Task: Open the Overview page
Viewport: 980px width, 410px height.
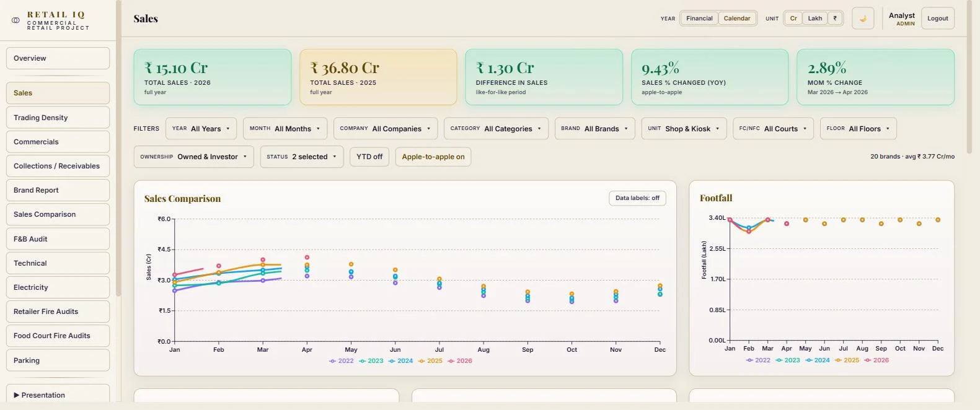Action: tap(58, 58)
